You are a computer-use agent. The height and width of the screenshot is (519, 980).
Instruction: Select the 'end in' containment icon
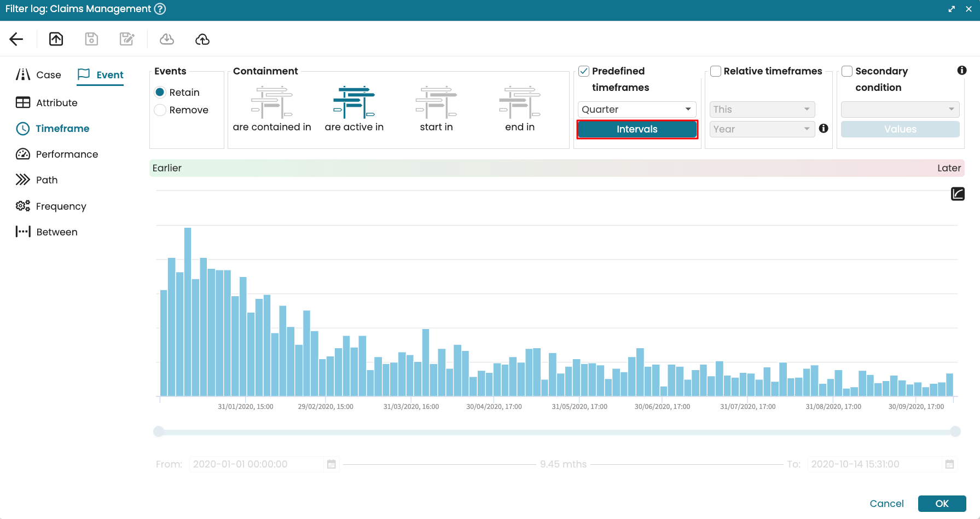coord(519,102)
